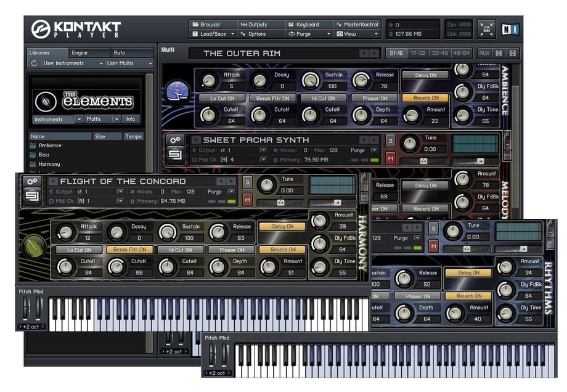Expand Sweet Pacha Synth instrument name dropdown

195,140
